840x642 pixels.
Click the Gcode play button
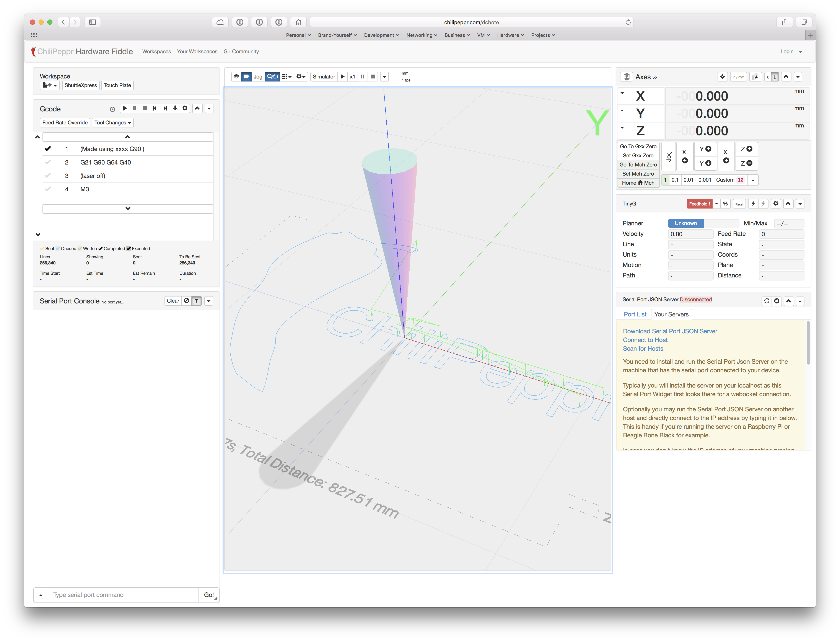125,109
